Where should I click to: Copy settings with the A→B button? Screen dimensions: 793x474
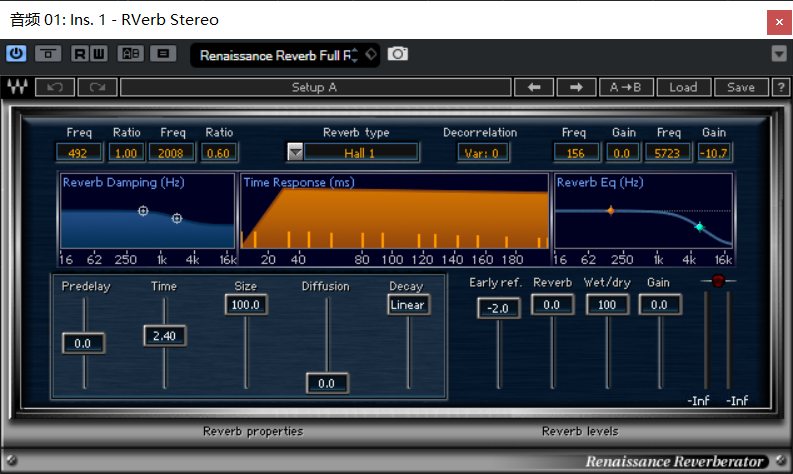click(626, 87)
